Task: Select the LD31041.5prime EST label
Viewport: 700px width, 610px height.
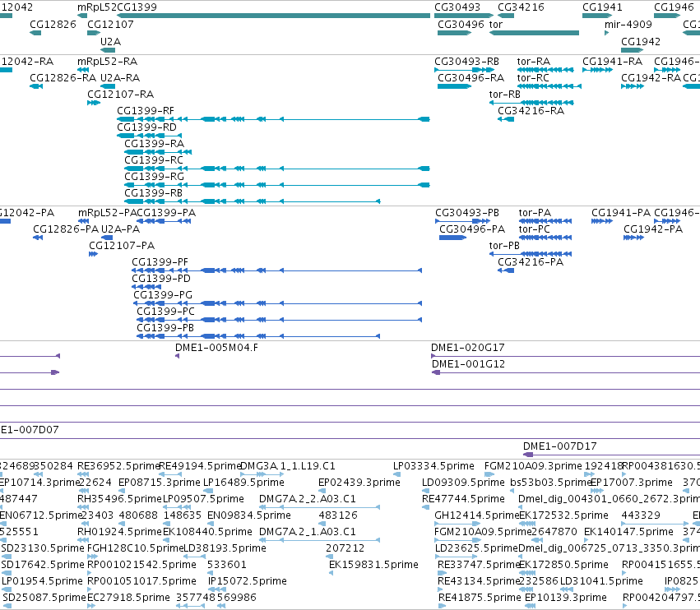Action: (x=601, y=581)
